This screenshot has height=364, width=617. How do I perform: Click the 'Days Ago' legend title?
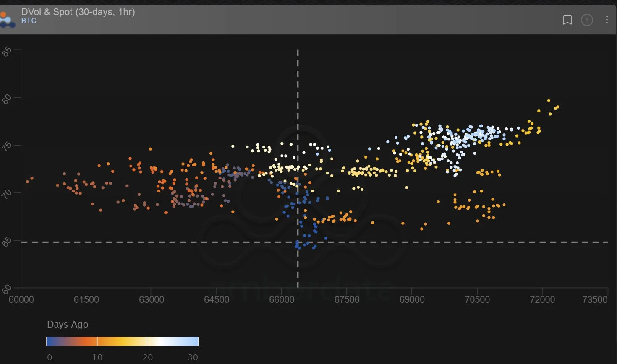click(68, 324)
